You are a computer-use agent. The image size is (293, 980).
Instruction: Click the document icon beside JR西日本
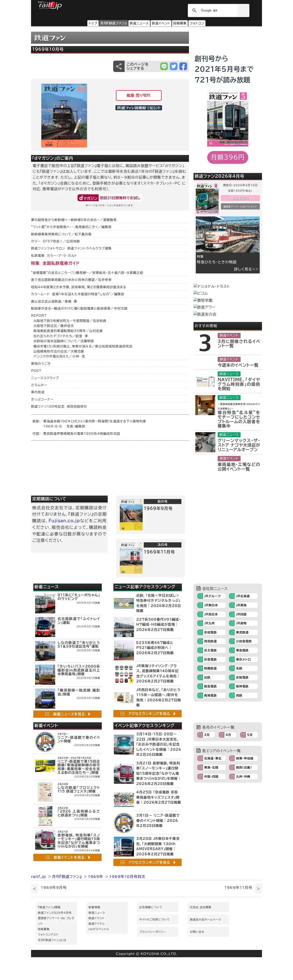200,614
